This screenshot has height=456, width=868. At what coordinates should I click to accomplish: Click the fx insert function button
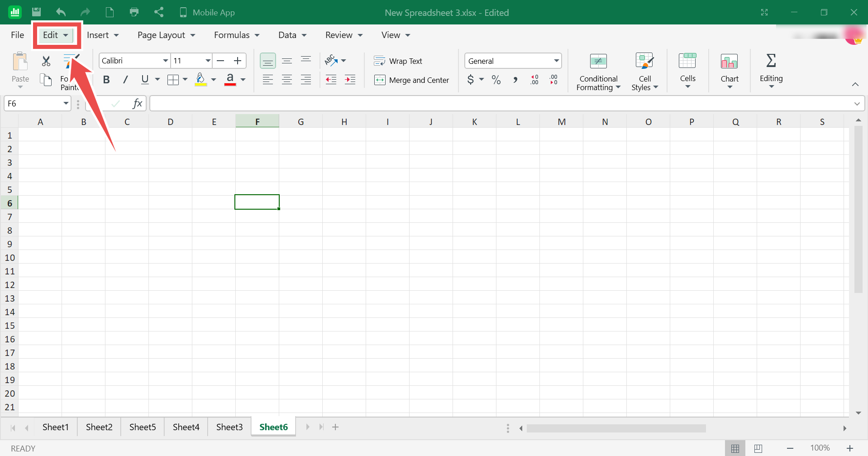[137, 104]
